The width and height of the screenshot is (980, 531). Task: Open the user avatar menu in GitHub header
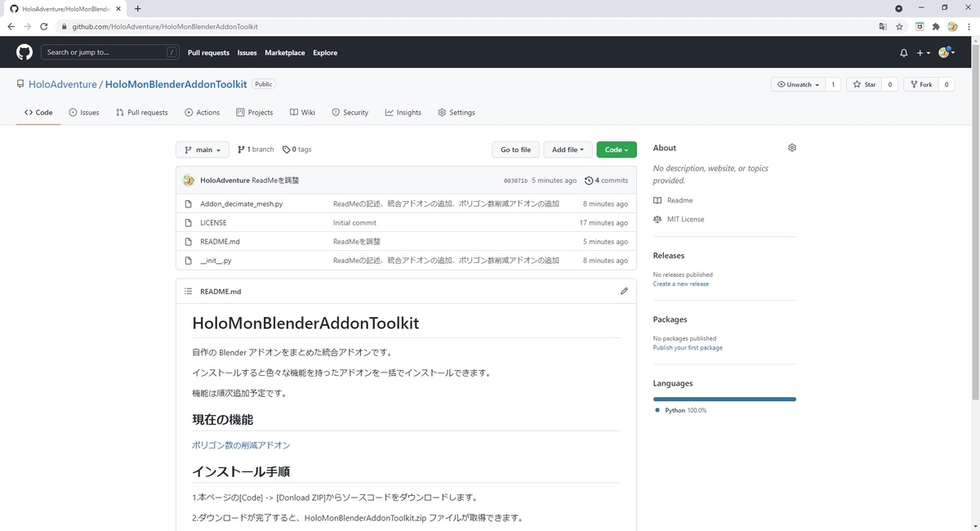tap(947, 52)
